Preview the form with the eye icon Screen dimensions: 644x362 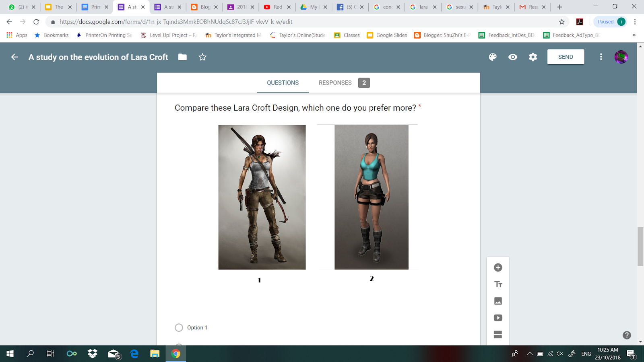(x=513, y=57)
